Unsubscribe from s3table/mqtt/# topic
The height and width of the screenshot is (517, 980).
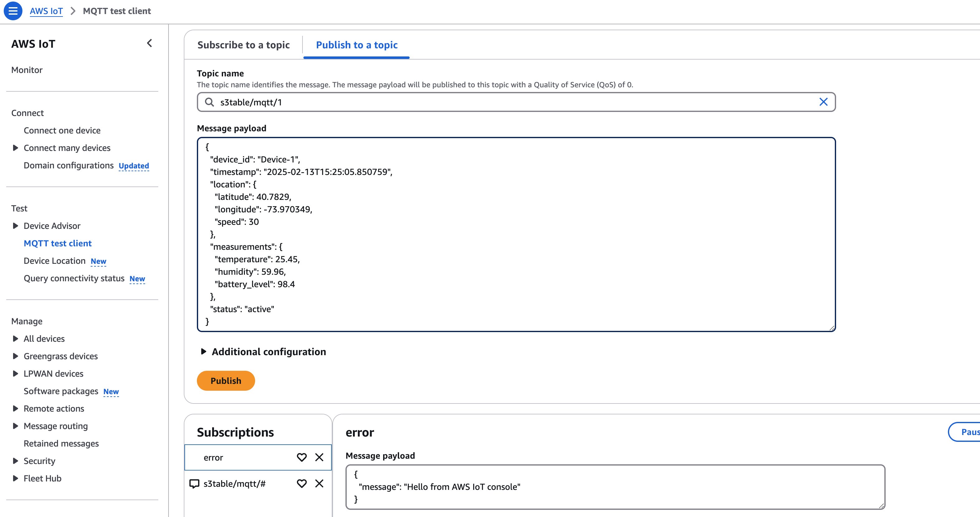319,484
